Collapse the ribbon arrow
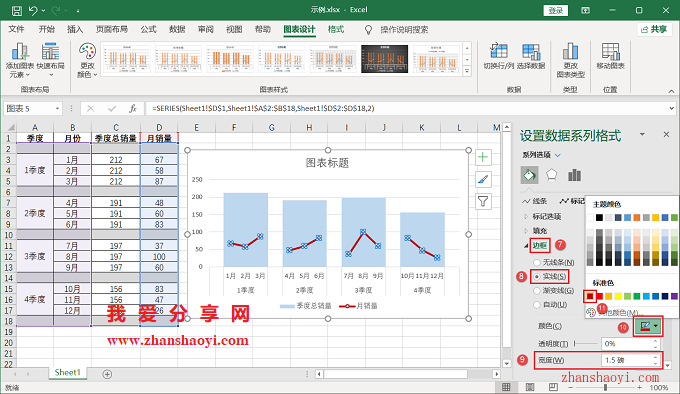The width and height of the screenshot is (680, 394). (x=671, y=91)
